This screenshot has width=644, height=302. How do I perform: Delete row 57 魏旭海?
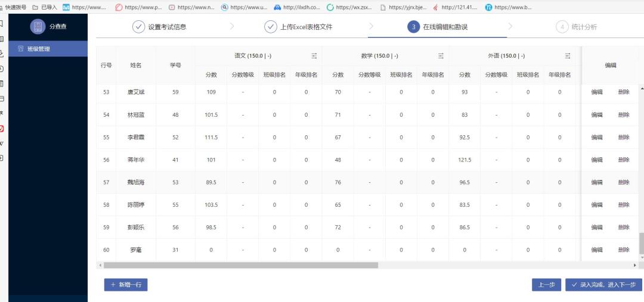[x=624, y=183]
